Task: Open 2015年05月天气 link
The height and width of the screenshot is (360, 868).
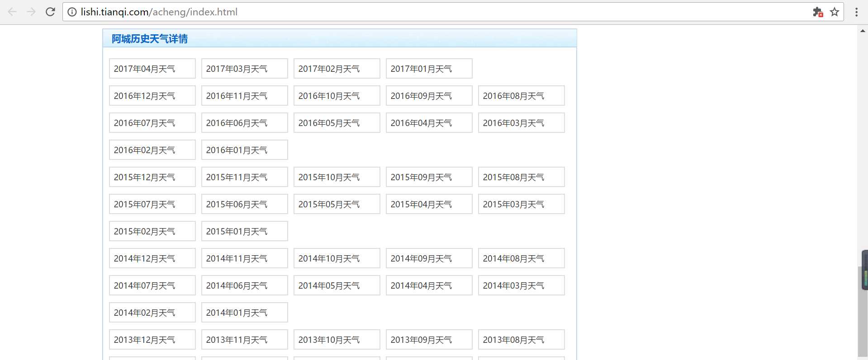Action: (x=337, y=204)
